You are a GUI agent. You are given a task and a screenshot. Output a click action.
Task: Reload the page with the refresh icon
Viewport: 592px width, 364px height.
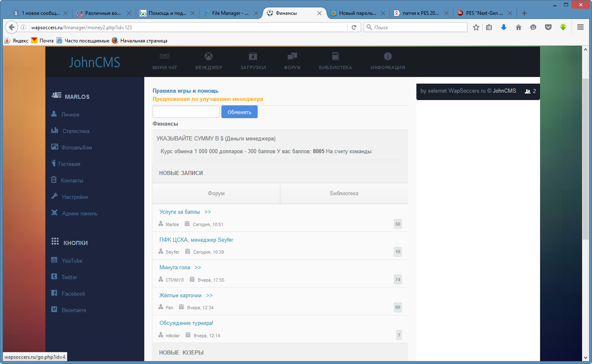coord(354,27)
